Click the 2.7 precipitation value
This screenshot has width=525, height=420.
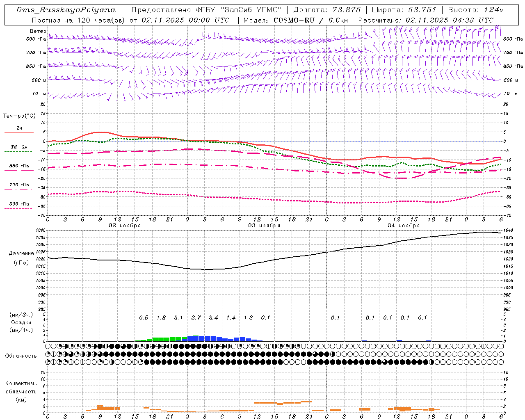[196, 317]
